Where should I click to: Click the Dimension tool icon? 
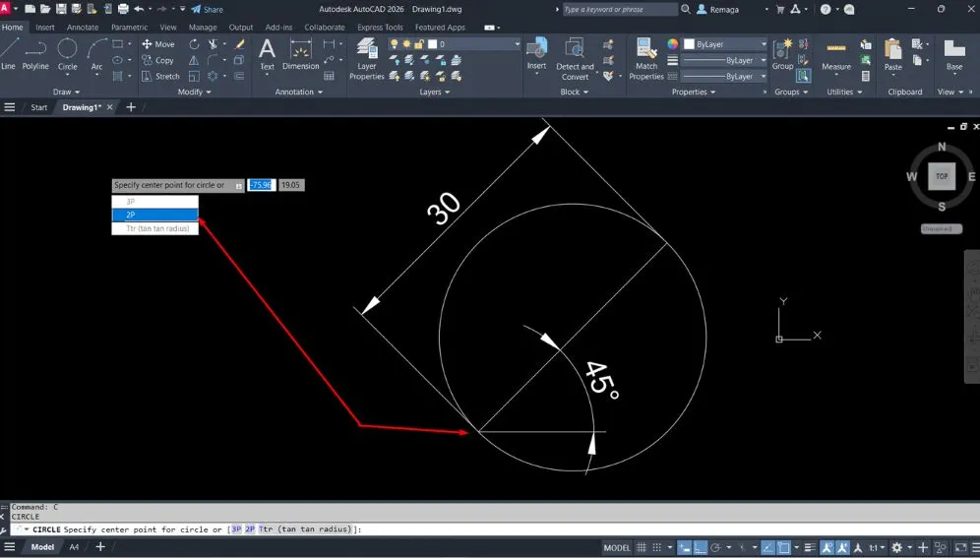click(x=301, y=49)
